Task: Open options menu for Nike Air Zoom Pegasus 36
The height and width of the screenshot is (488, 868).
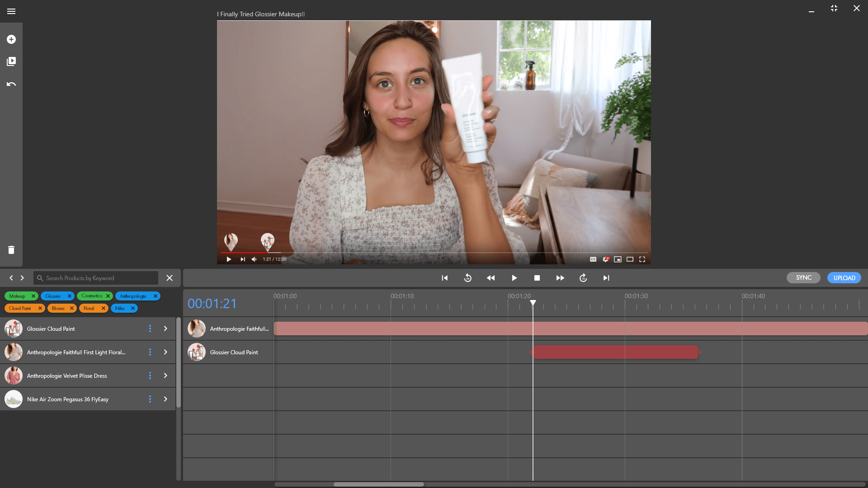Action: 150,399
